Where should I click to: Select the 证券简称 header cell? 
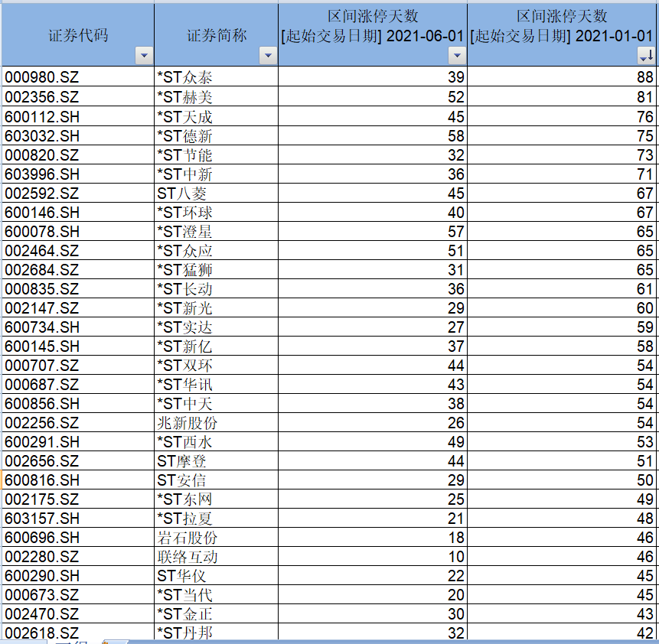[x=217, y=35]
